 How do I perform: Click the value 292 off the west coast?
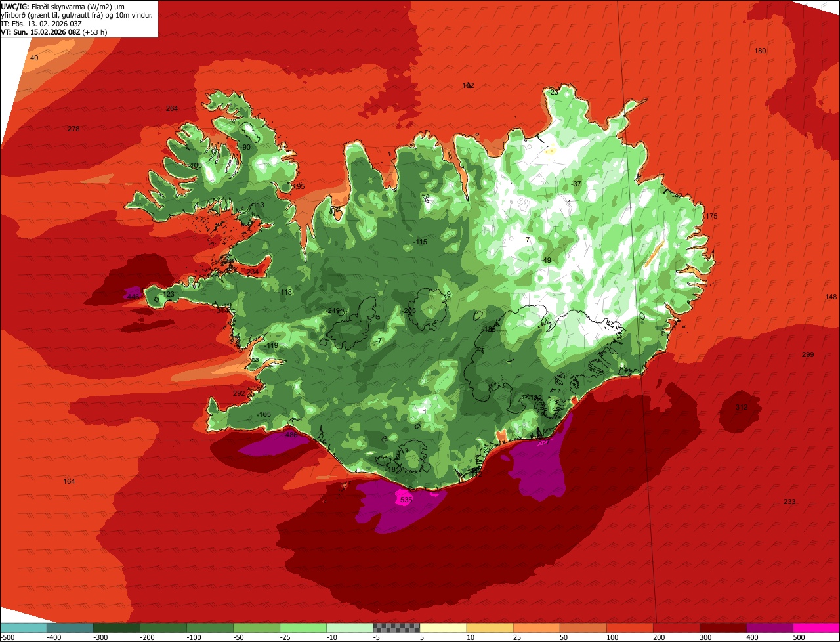[x=239, y=393]
